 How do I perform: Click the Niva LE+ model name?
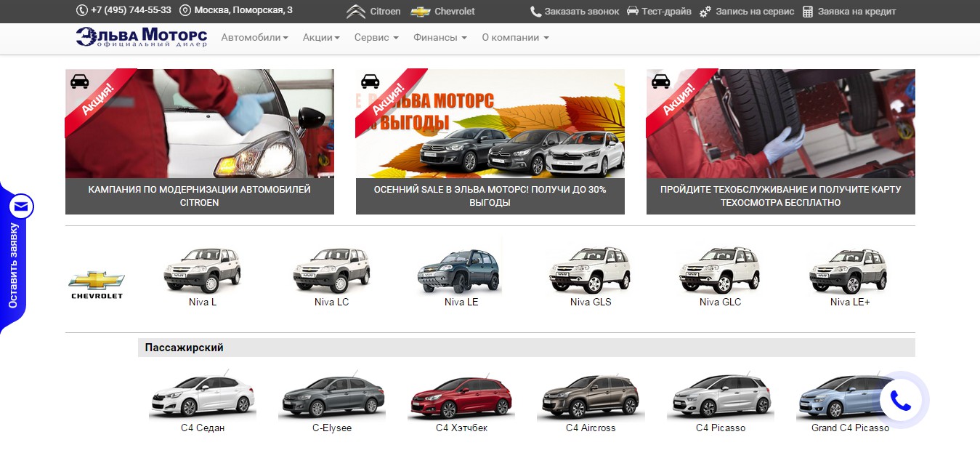[x=850, y=302]
